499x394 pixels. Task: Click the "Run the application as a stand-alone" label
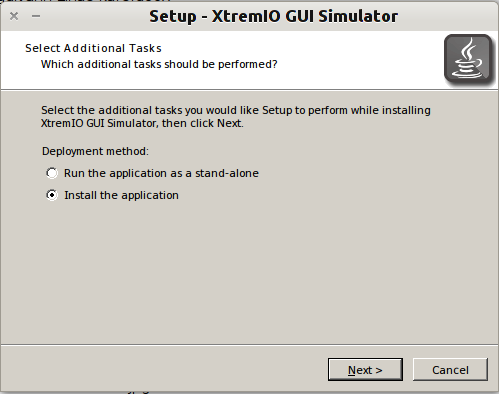(161, 173)
